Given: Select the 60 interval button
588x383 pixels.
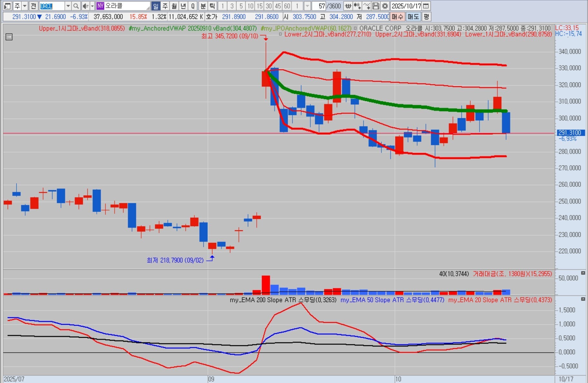Looking at the screenshot, I should pyautogui.click(x=287, y=6).
